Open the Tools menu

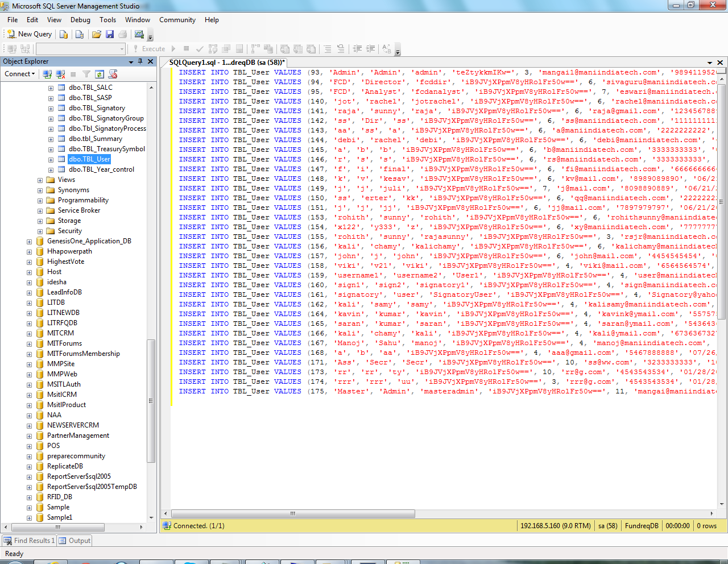[x=107, y=20]
